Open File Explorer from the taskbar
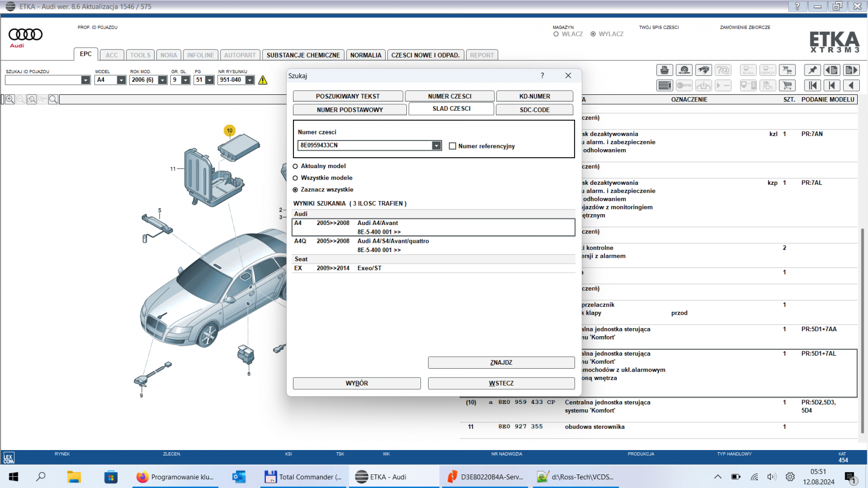Viewport: 868px width, 488px height. 74,477
